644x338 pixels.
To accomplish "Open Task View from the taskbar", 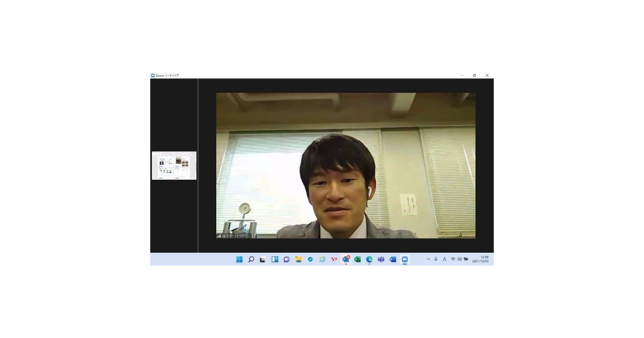I will [x=263, y=260].
